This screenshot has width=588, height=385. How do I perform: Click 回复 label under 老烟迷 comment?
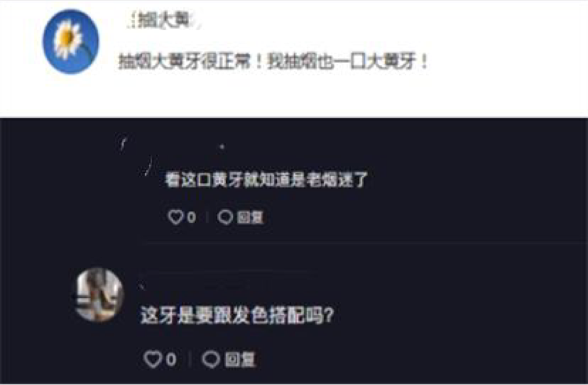tap(250, 217)
